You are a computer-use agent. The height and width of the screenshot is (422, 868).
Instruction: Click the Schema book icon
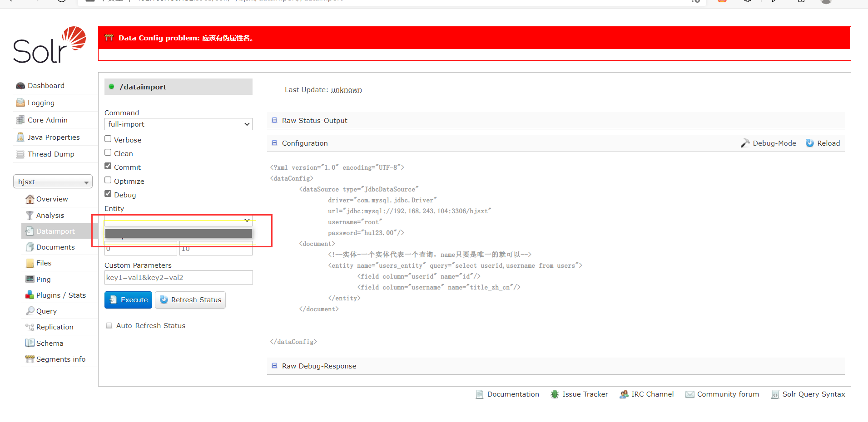pos(30,343)
